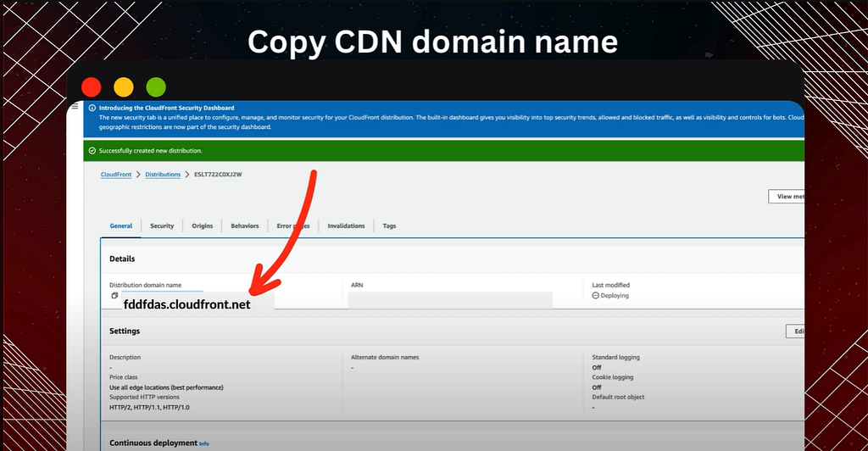Click the Standard logging label
Viewport: 868px width, 451px height.
coord(615,358)
